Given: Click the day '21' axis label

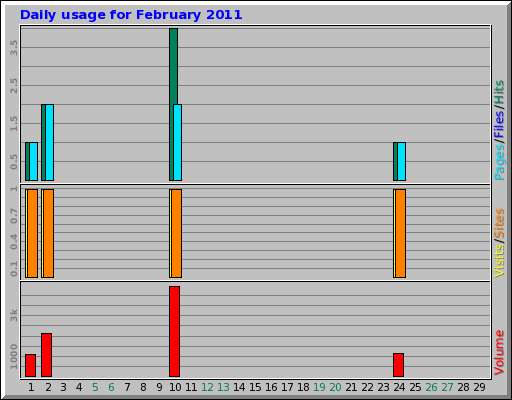Looking at the screenshot, I should [351, 387].
